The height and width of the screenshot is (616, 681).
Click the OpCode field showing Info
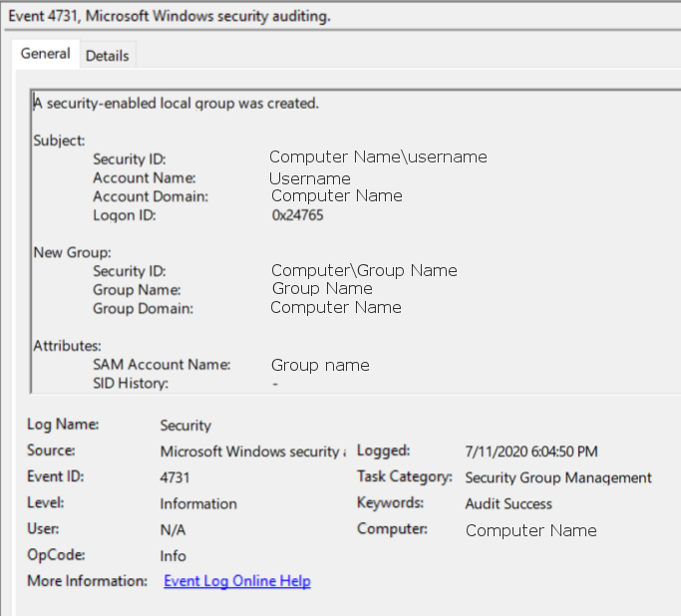pyautogui.click(x=172, y=555)
